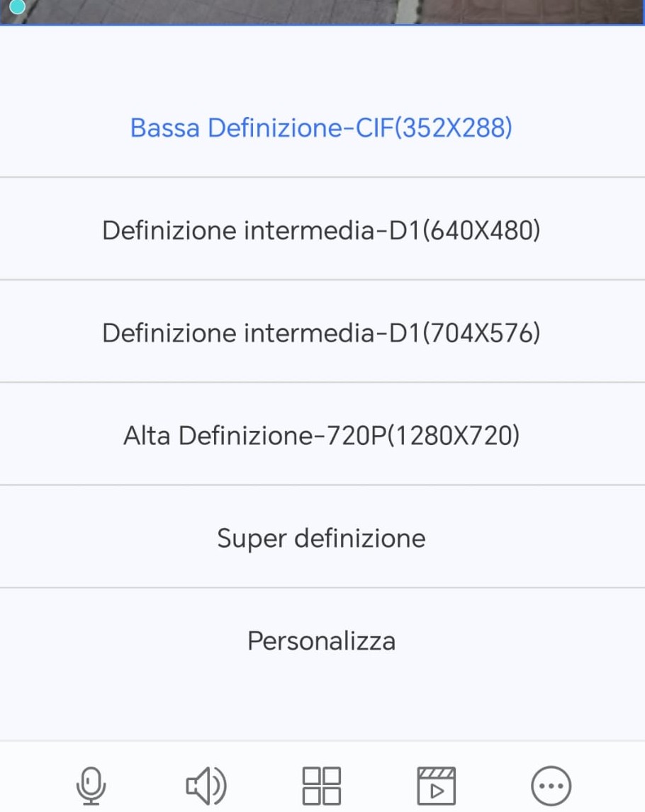Choose Definizione intermedia-D1(640X480)
Image resolution: width=645 pixels, height=812 pixels.
tap(321, 230)
